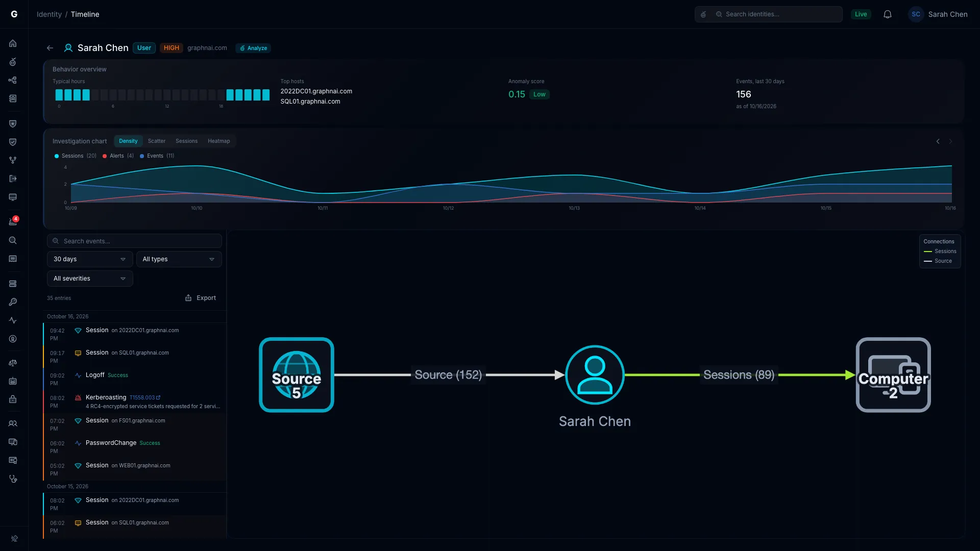
Task: Open the users group icon in sidebar
Action: 13,423
